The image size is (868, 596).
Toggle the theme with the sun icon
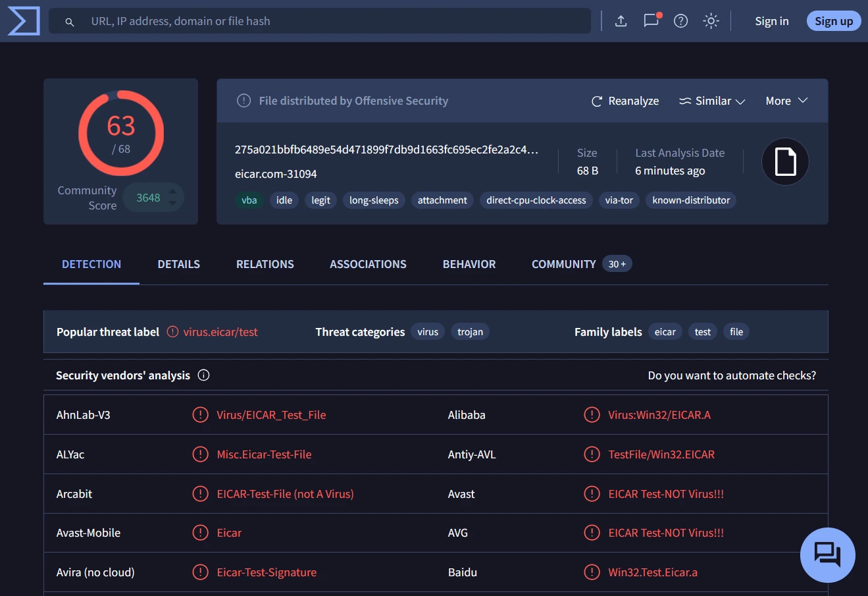(x=711, y=20)
